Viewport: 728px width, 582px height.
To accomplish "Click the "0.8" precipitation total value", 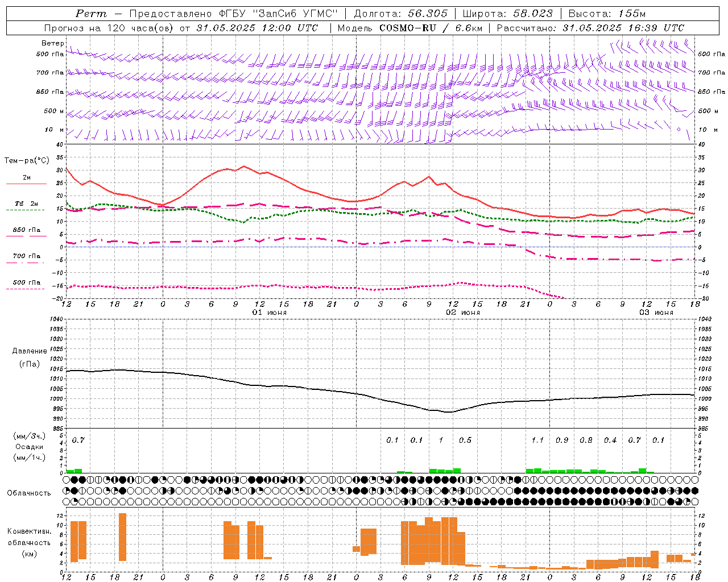I will 586,440.
